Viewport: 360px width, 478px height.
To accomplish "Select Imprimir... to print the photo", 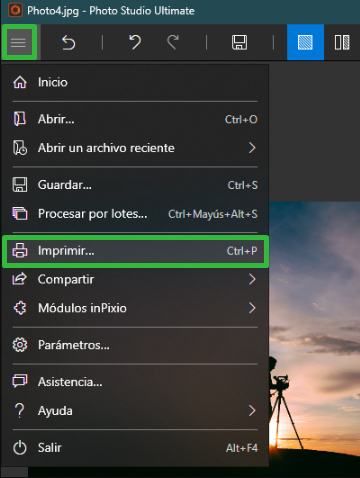I will tap(135, 251).
